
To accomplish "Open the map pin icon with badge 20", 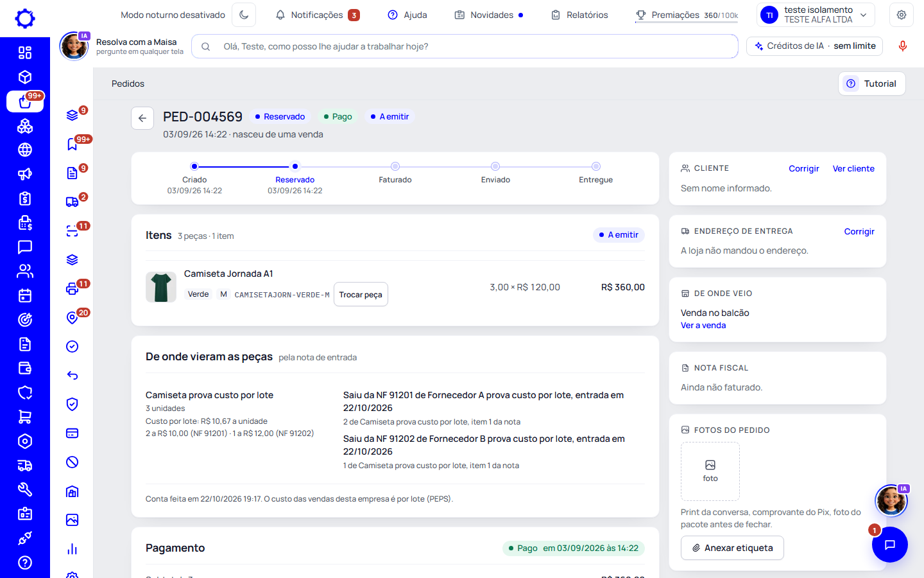I will 73,317.
